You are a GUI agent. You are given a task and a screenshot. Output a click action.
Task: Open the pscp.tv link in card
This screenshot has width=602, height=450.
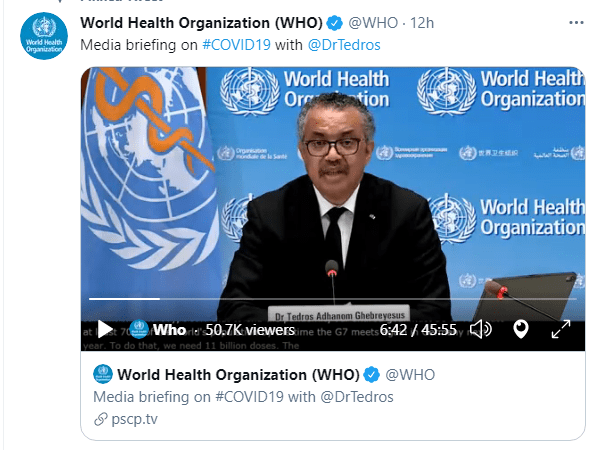point(134,419)
